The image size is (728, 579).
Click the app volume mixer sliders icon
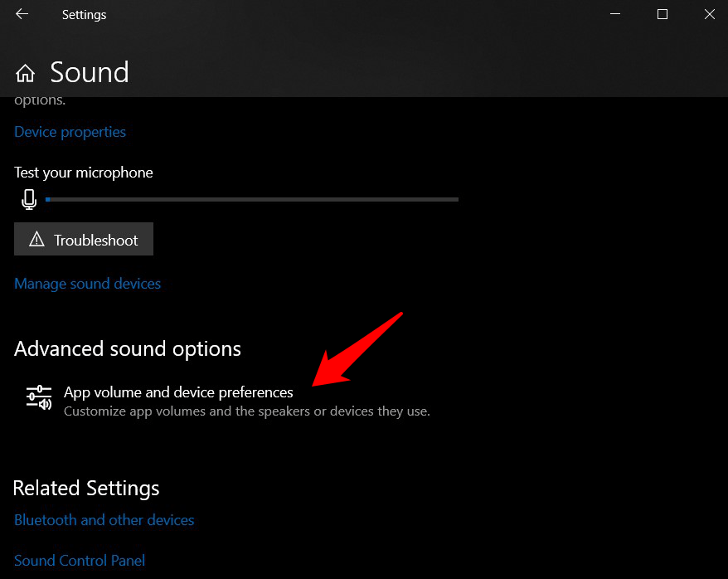[x=39, y=399]
